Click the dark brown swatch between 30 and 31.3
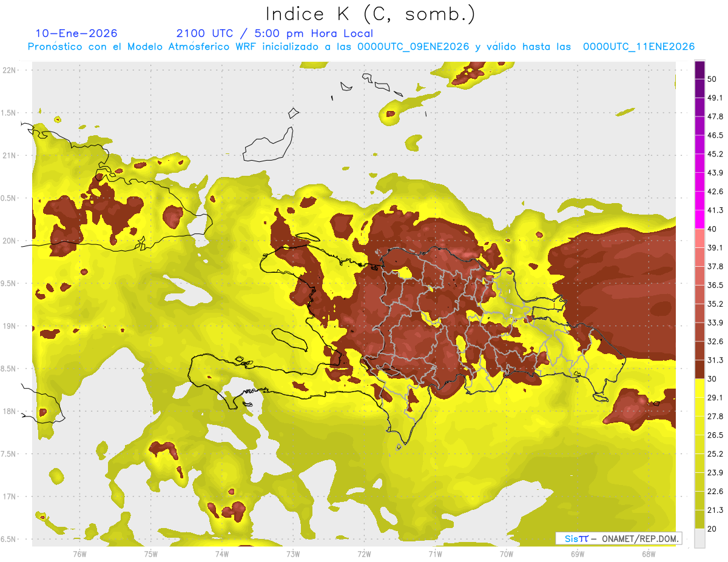The image size is (728, 562). [699, 369]
